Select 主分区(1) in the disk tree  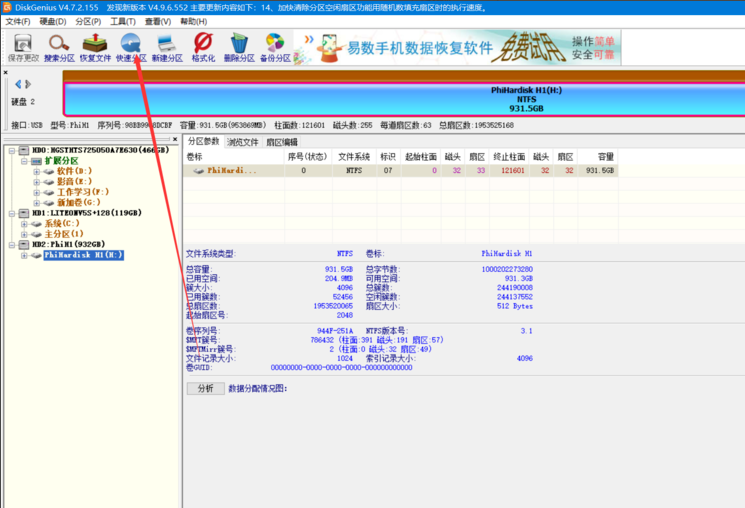(64, 234)
